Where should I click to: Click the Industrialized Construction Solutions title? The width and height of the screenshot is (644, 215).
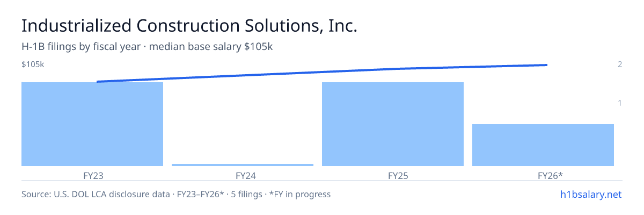coord(189,26)
